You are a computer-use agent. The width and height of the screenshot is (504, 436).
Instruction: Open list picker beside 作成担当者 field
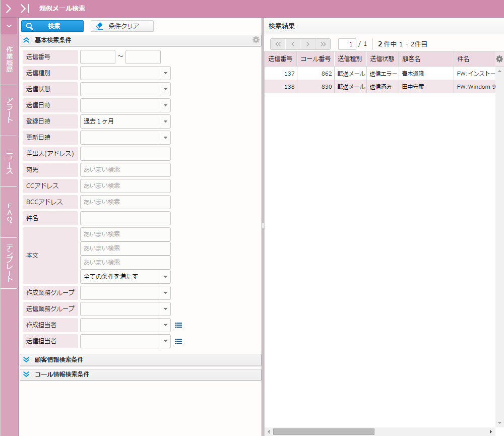point(178,325)
